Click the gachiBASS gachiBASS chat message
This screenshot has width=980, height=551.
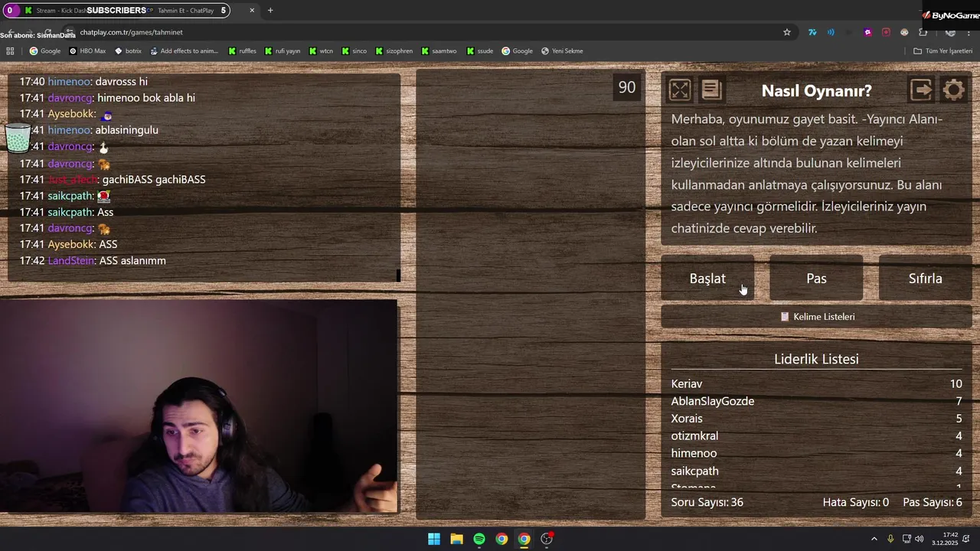(154, 180)
